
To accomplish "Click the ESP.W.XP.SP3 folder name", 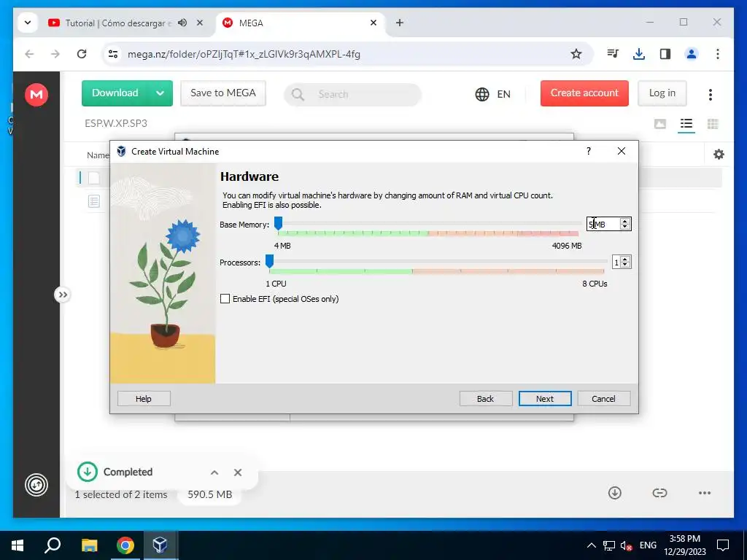I will coord(116,123).
